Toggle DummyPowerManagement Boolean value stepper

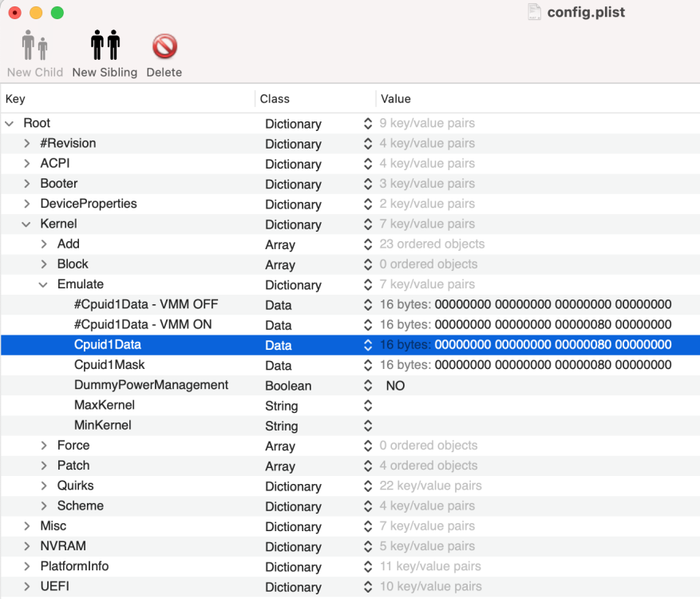[x=368, y=386]
